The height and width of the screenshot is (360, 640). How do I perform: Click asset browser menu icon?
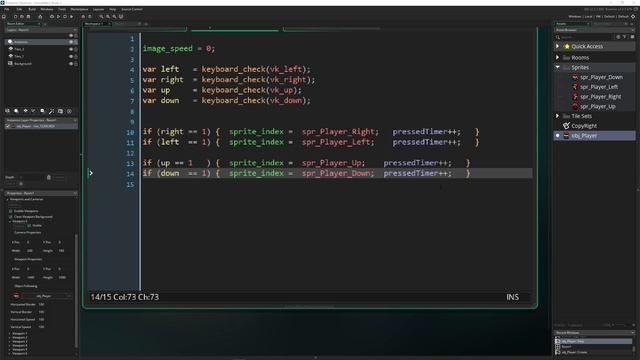[632, 37]
